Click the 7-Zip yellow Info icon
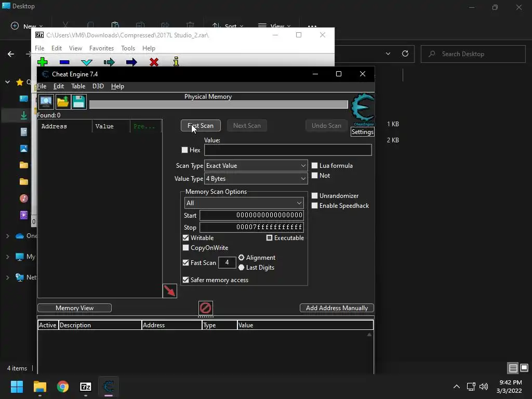Viewport: 532px width, 399px height. point(176,62)
